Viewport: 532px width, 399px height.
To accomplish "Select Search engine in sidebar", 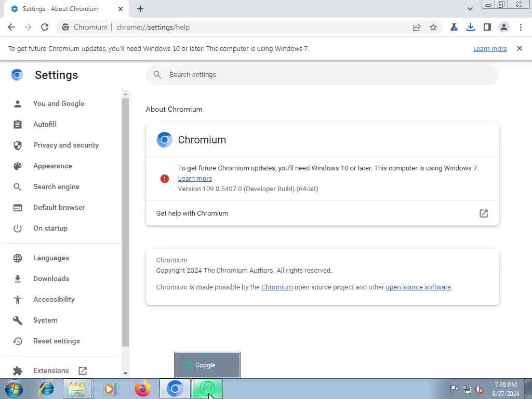I will (56, 187).
